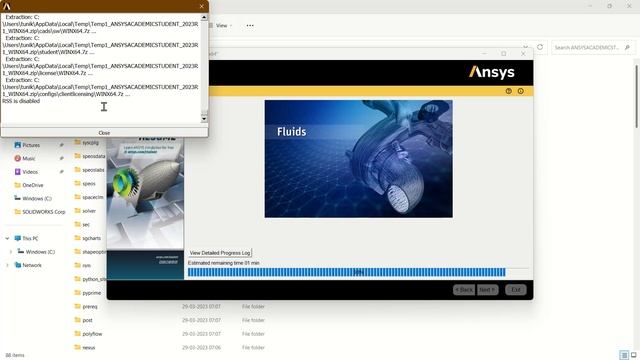Screen dimensions: 640x360
Task: Click pin icon beside Pictures
Action: pos(62,145)
